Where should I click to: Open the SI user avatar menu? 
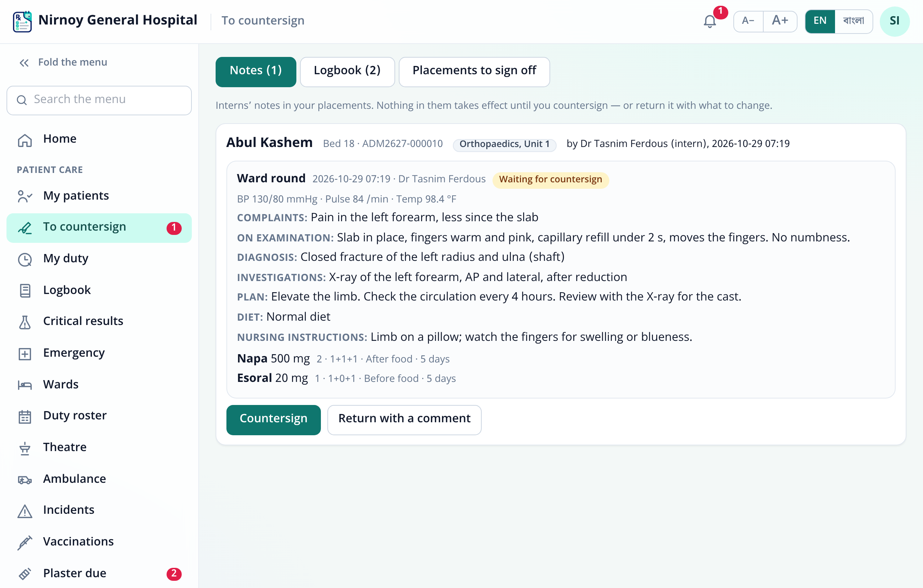[x=894, y=21]
